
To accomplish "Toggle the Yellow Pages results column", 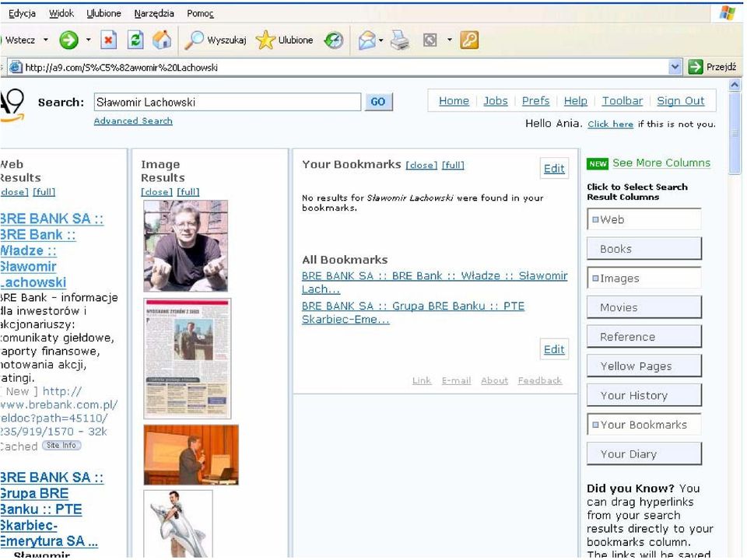I will click(644, 366).
